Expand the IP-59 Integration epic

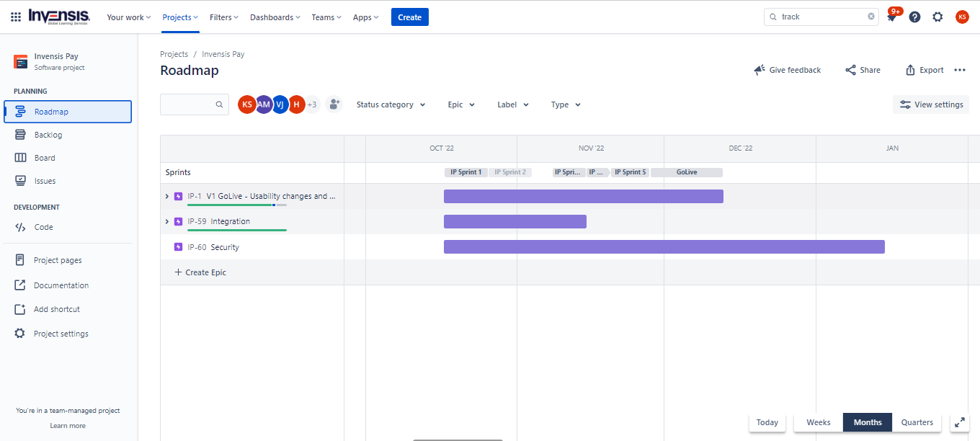[x=167, y=221]
